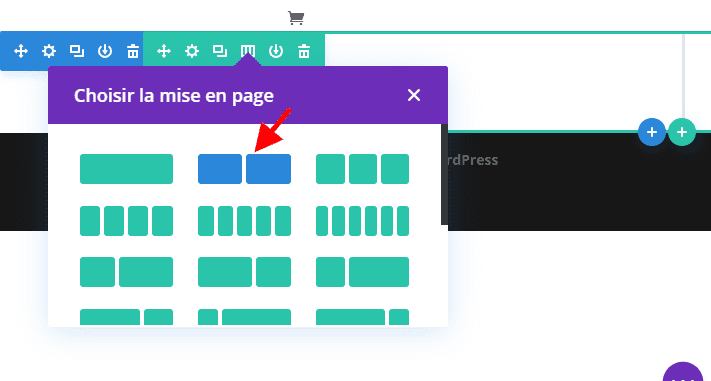Click the green add row plus button

click(682, 132)
